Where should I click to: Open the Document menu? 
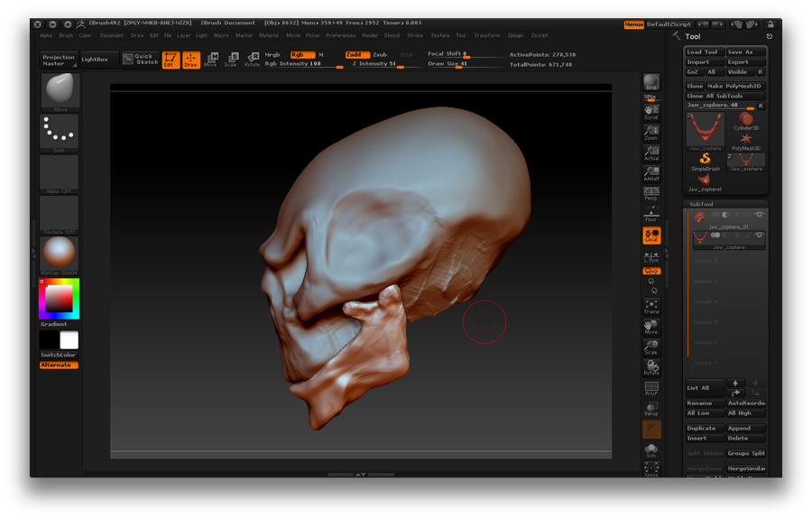coord(111,36)
